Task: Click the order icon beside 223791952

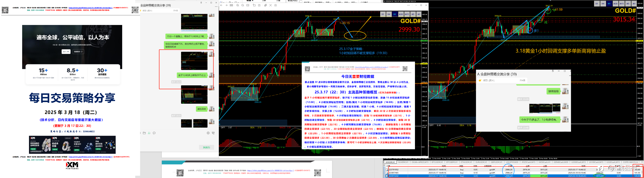Action: pos(387,170)
